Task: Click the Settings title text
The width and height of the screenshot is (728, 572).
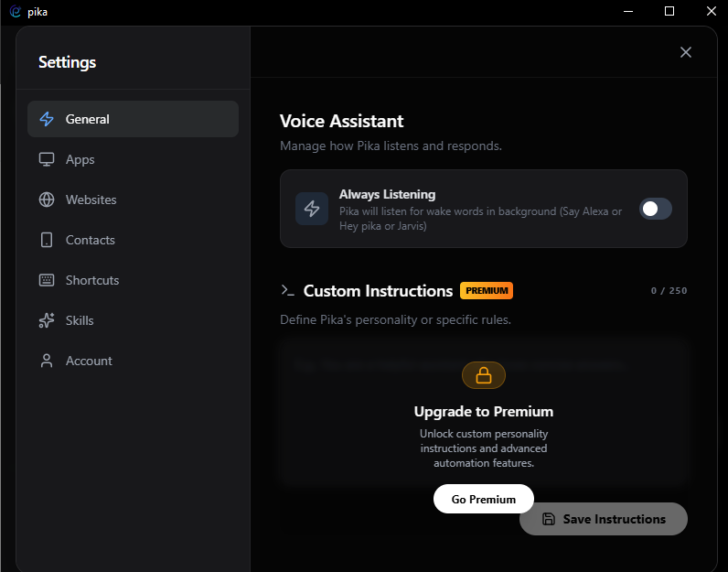Action: coord(68,62)
